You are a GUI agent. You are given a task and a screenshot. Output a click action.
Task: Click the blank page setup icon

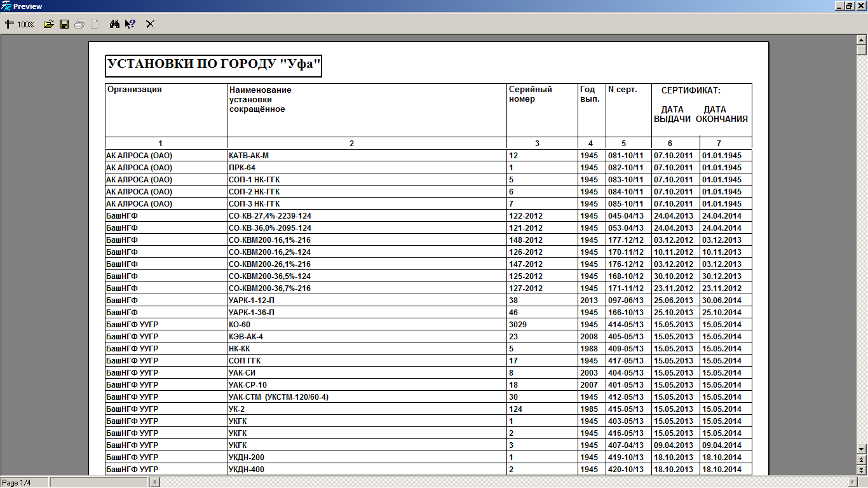[x=95, y=24]
